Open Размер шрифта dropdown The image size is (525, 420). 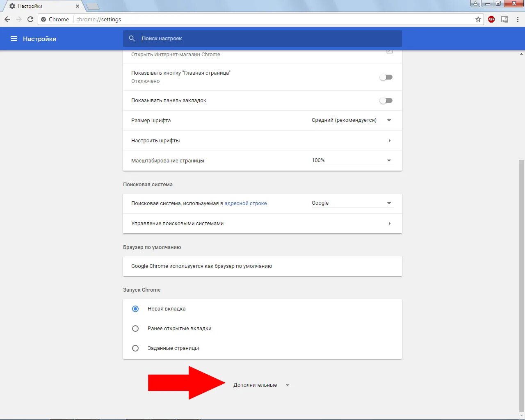click(352, 120)
